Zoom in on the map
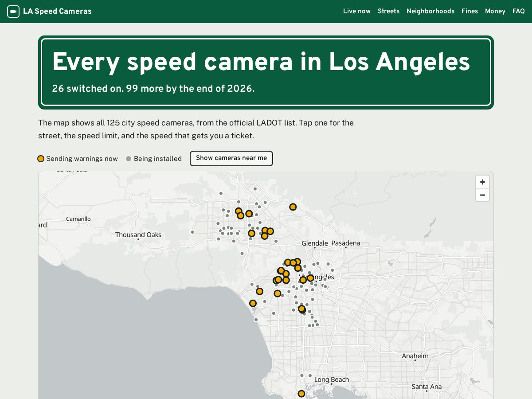The width and height of the screenshot is (532, 399). 482,182
